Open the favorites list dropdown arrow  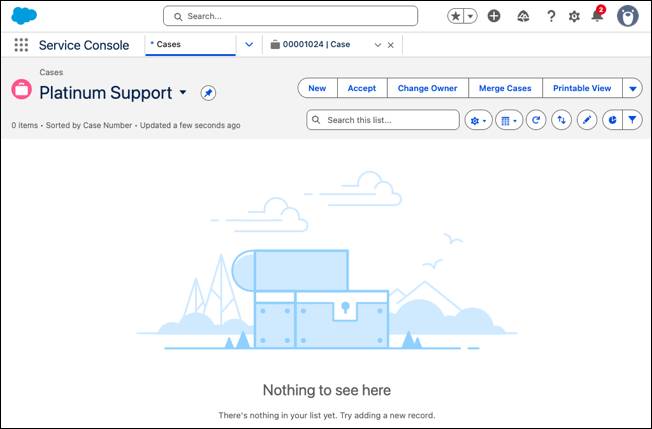coord(471,16)
